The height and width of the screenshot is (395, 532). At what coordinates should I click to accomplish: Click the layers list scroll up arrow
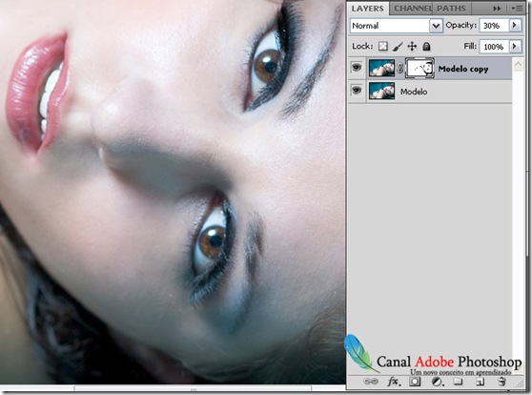point(518,64)
